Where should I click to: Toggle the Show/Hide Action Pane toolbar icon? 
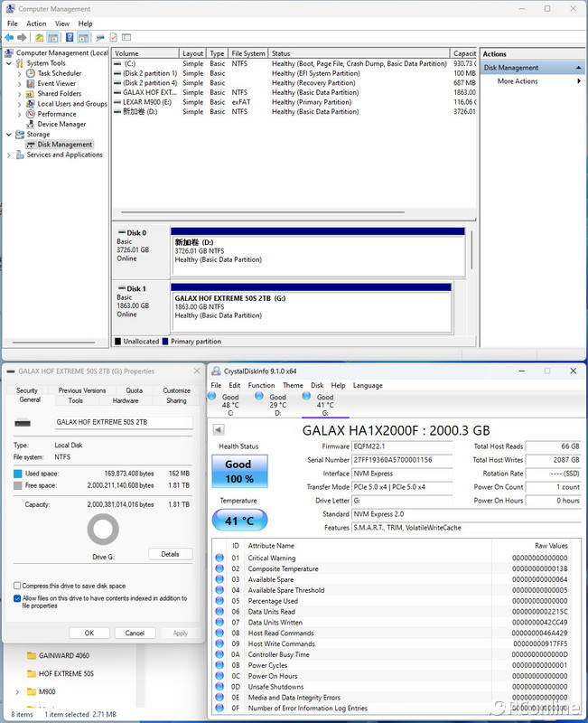83,37
